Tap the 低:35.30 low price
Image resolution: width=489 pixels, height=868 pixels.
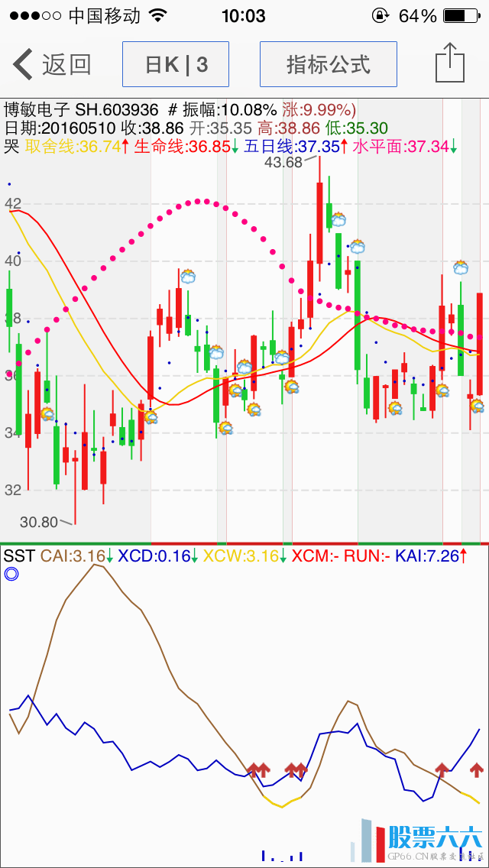(x=357, y=128)
